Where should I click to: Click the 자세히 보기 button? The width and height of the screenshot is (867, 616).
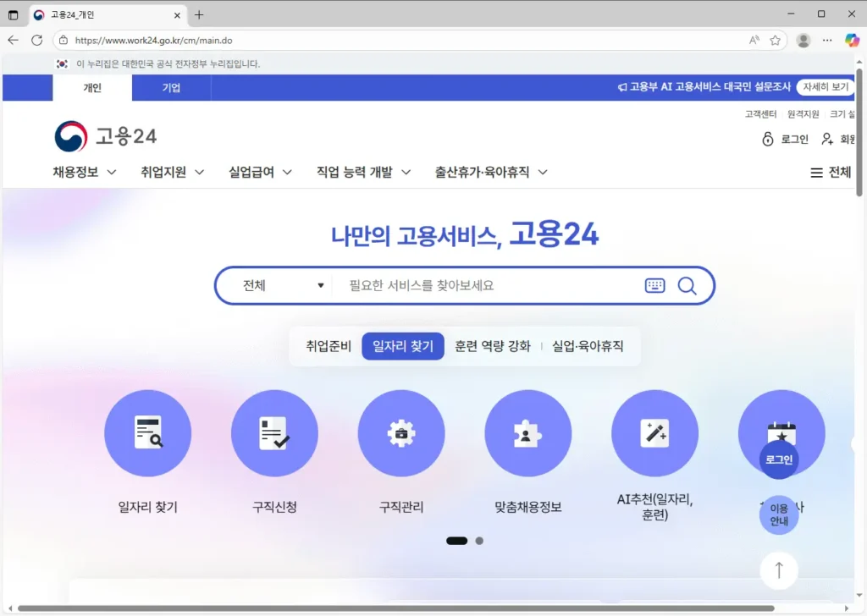click(826, 87)
